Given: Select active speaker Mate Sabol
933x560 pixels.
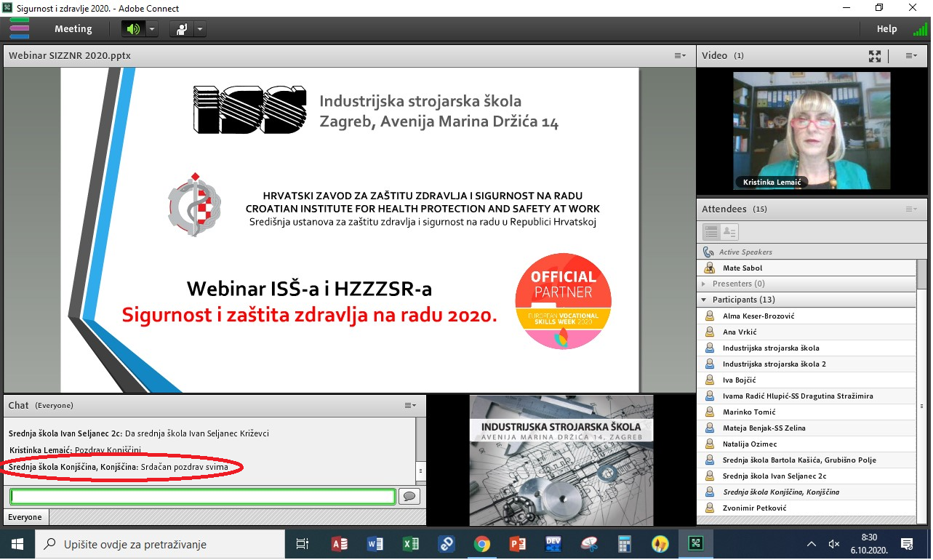Looking at the screenshot, I should 806,268.
